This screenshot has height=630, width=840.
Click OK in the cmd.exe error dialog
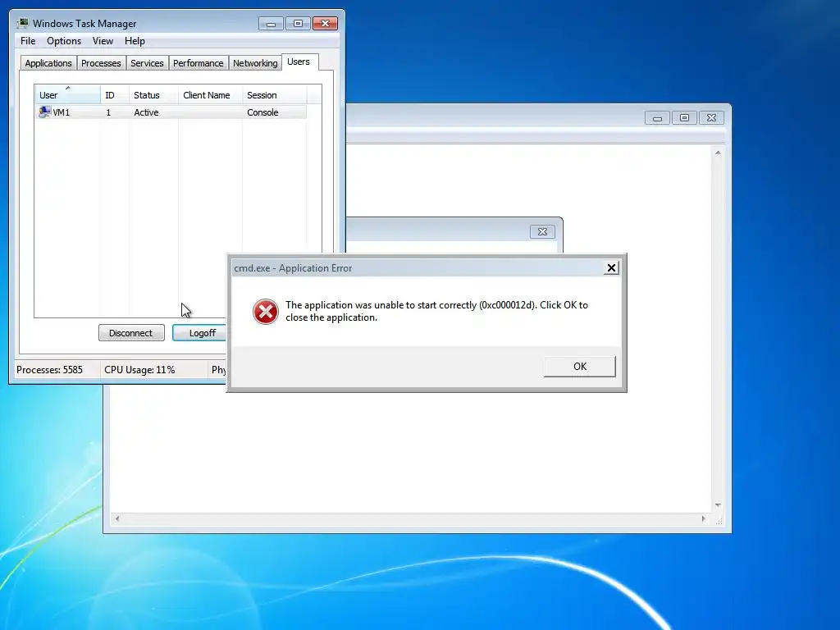[580, 367]
